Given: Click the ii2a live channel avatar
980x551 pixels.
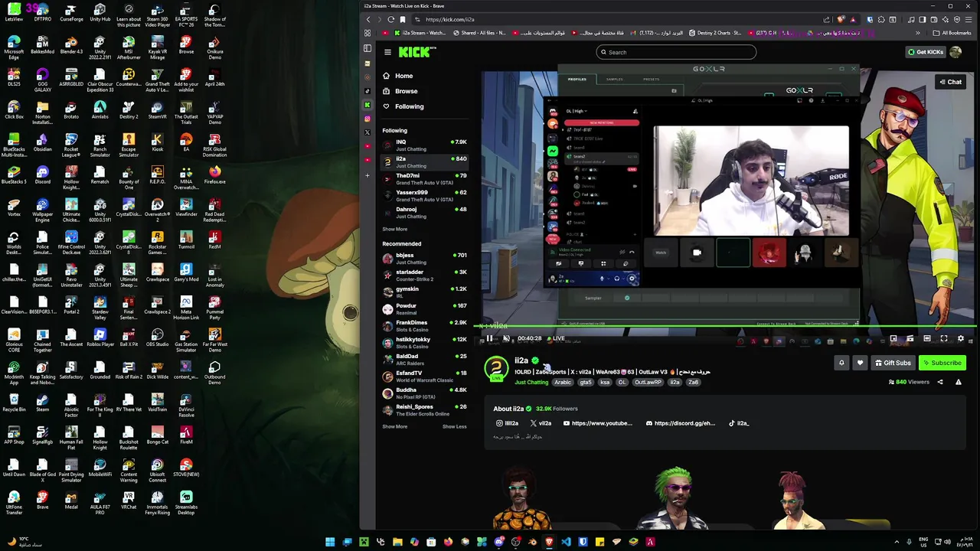Looking at the screenshot, I should (496, 368).
